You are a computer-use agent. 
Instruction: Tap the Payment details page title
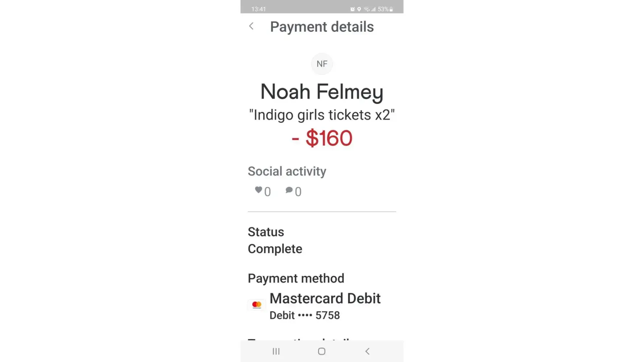pyautogui.click(x=322, y=27)
